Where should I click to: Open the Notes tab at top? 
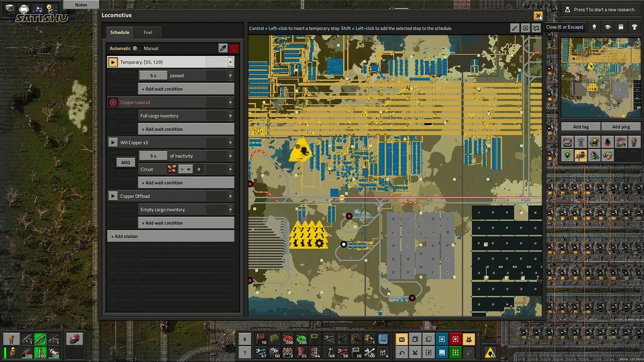pos(81,5)
